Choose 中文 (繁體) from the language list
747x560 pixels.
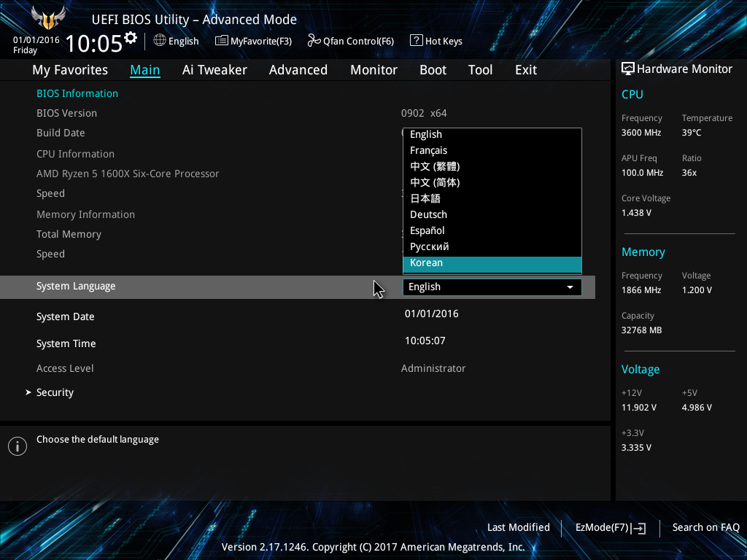click(492, 166)
